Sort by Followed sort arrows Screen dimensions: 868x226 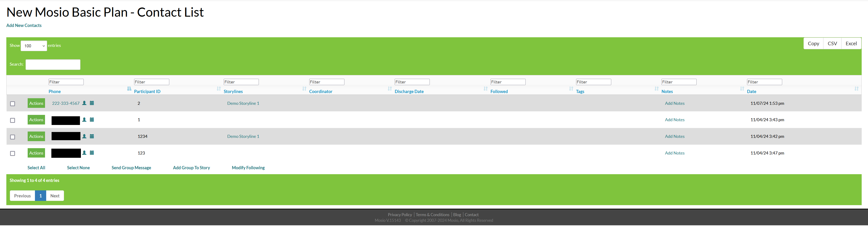tap(571, 89)
